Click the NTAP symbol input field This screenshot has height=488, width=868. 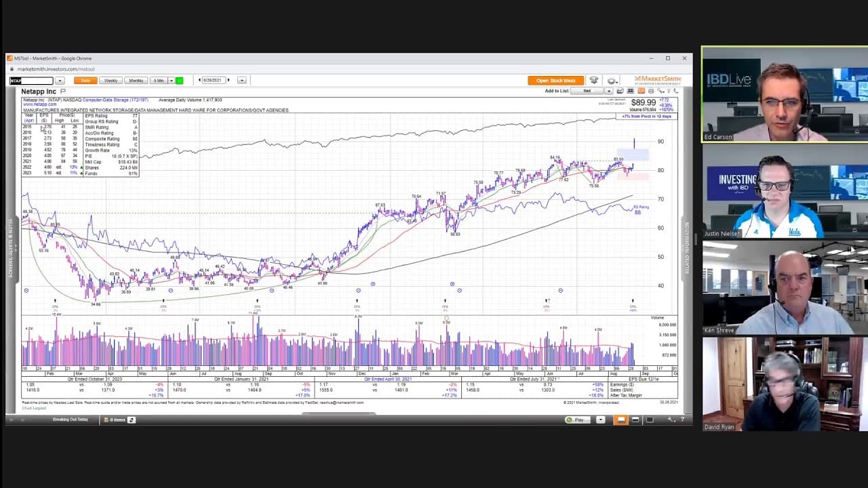[31, 81]
